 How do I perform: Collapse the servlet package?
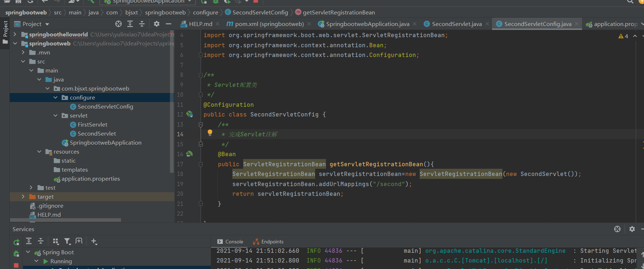[55, 115]
